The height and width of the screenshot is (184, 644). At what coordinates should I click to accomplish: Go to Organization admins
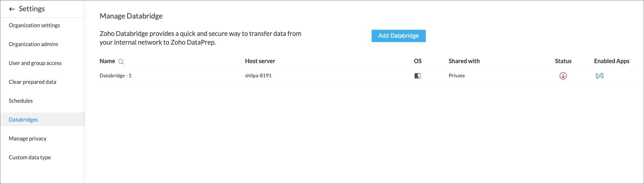(x=33, y=44)
